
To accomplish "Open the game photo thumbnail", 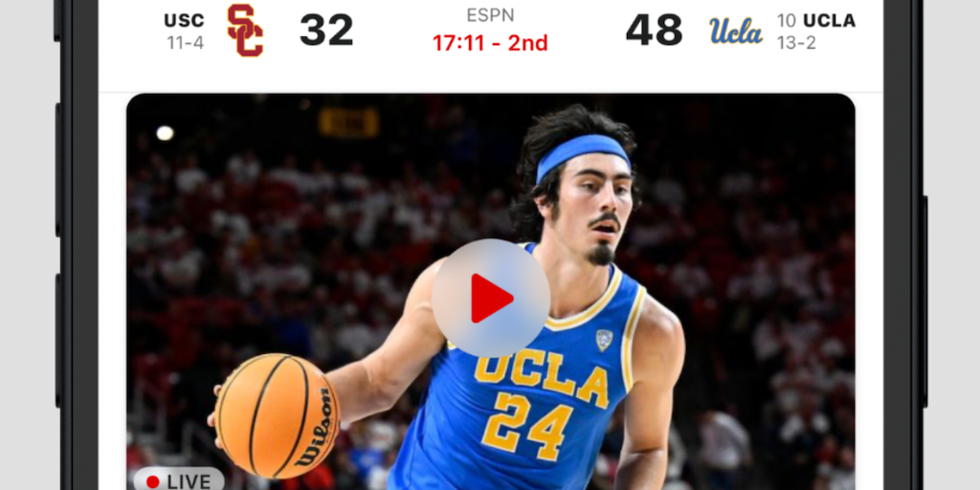I will (x=491, y=292).
